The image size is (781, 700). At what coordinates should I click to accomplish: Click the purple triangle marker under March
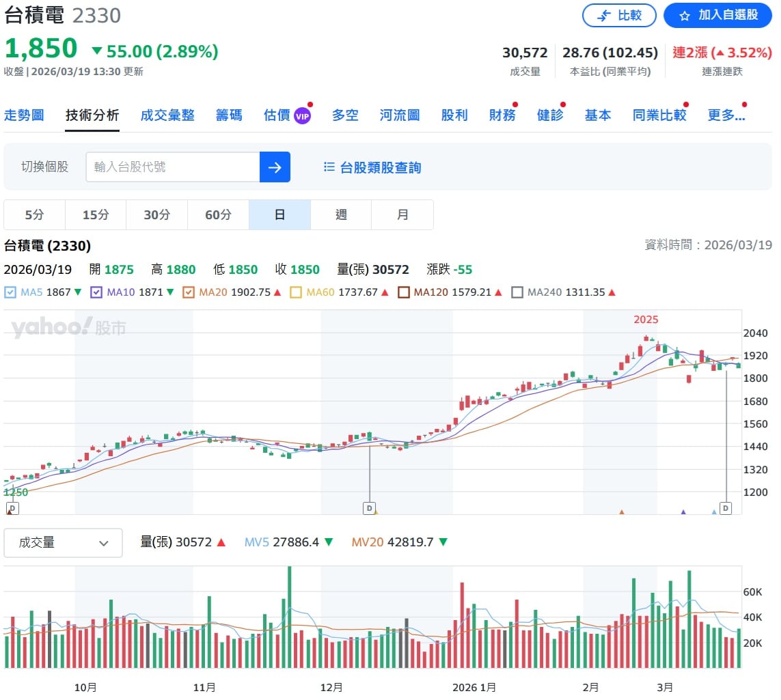pos(683,511)
